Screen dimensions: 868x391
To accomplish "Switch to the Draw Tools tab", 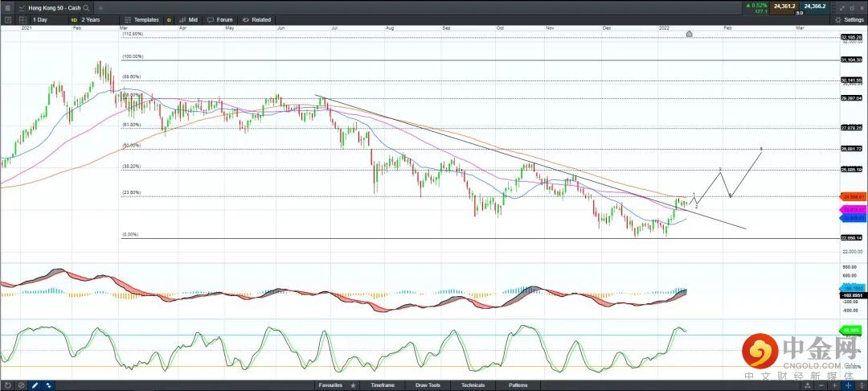I will pos(427,385).
